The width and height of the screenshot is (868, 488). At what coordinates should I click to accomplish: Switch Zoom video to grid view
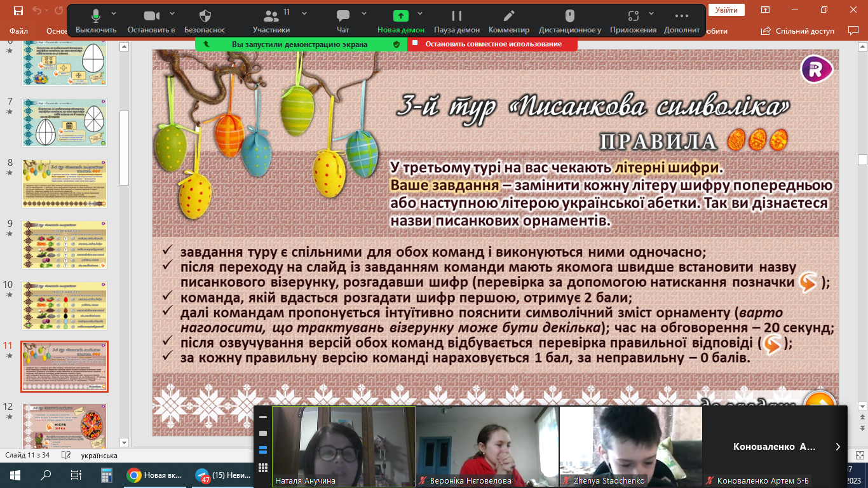click(x=263, y=468)
